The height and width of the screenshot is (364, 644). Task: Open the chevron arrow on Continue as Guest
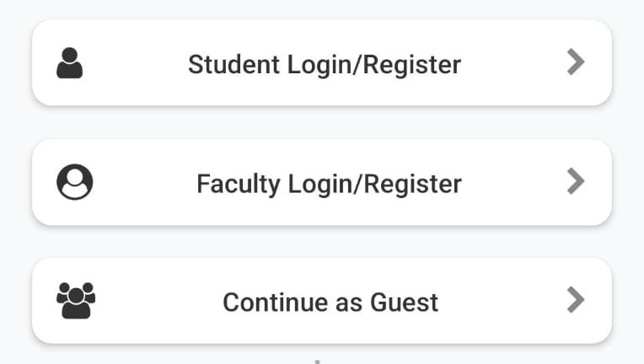(x=576, y=300)
